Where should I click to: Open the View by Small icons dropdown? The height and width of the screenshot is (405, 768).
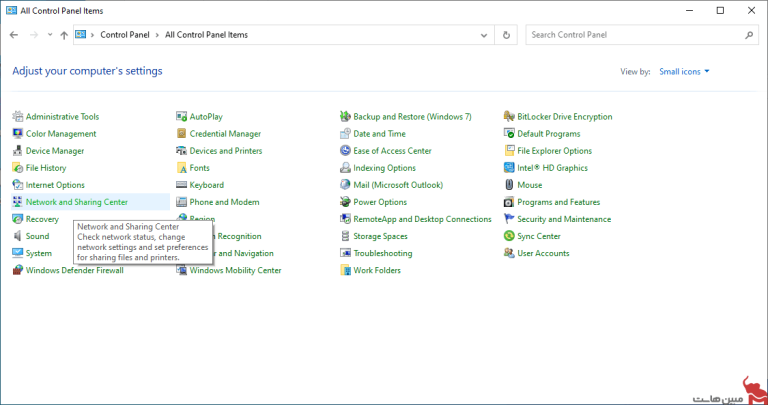[x=684, y=72]
